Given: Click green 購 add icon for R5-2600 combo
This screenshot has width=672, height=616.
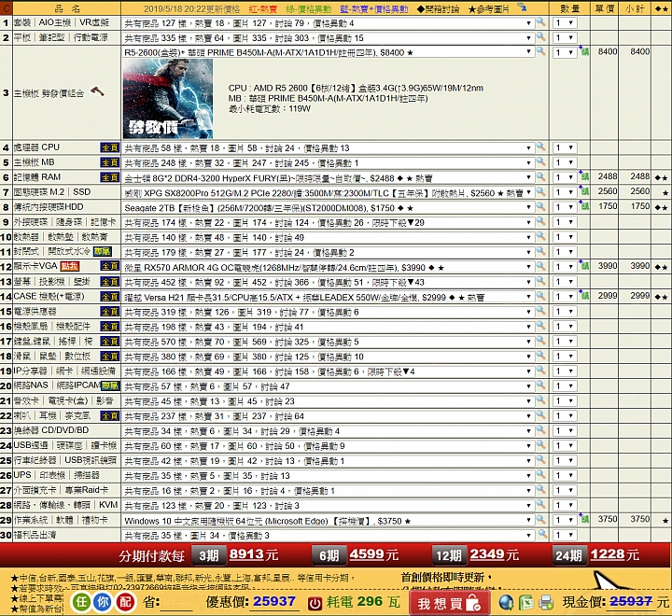Looking at the screenshot, I should 583,51.
